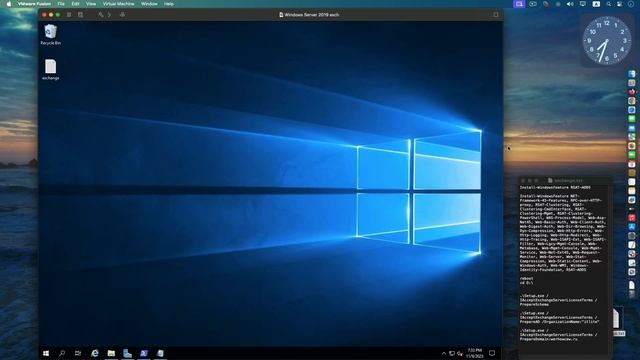
Task: Click the 'cd D:\' line in the text window
Action: click(527, 282)
